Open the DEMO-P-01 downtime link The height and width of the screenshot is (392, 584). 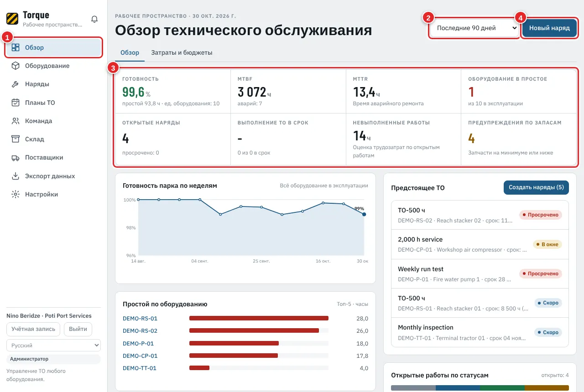pos(138,343)
